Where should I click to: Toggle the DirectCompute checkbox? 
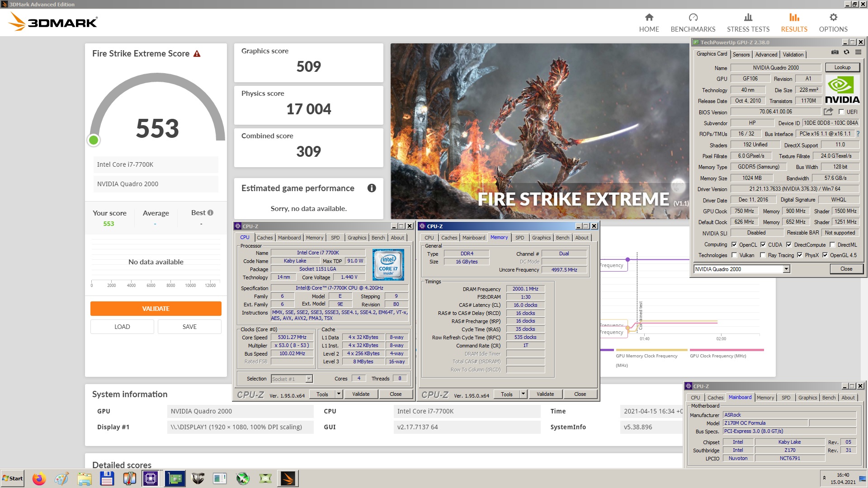pyautogui.click(x=789, y=244)
